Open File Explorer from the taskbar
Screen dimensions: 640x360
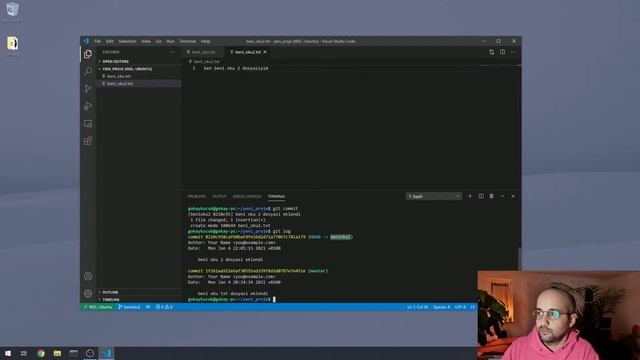(57, 353)
